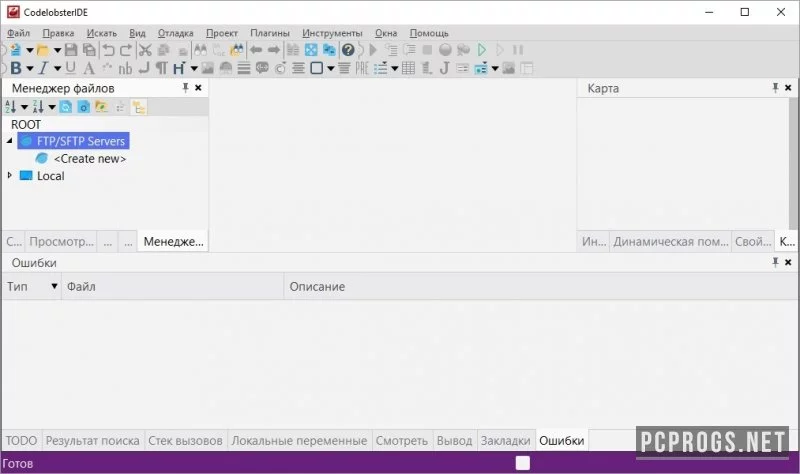Open dropdown arrow next to Heading H icon

(x=194, y=68)
